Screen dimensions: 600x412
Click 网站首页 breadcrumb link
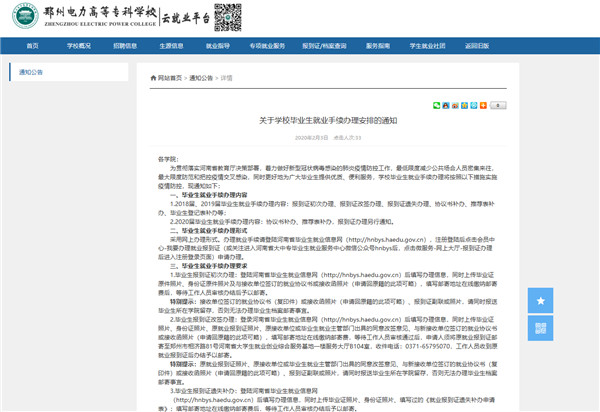click(170, 78)
